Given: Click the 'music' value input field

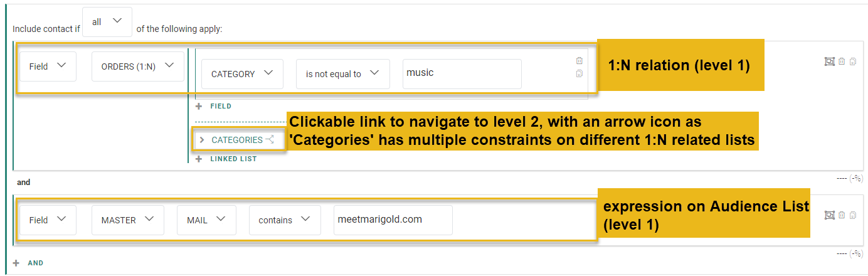Looking at the screenshot, I should 462,73.
